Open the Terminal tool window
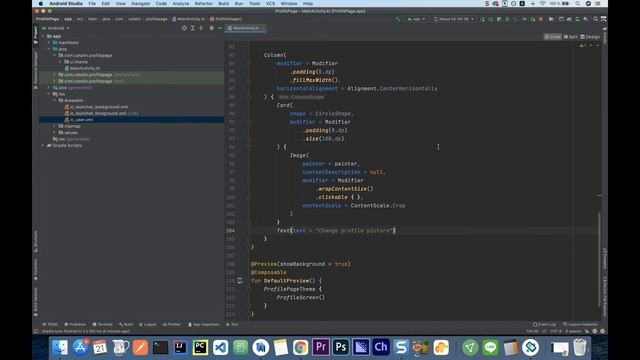Viewport: 640px width, 360px height. click(102, 324)
